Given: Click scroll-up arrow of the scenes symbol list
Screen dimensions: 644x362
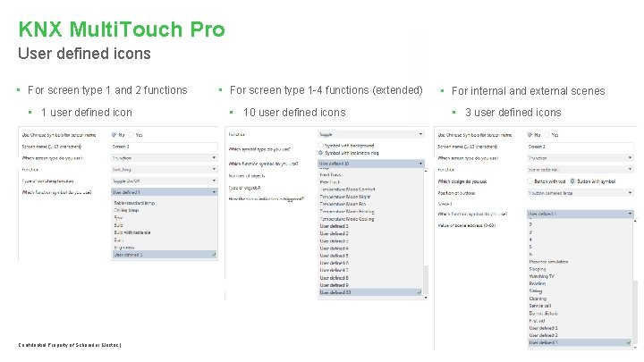Looking at the screenshot, I should click(635, 222).
